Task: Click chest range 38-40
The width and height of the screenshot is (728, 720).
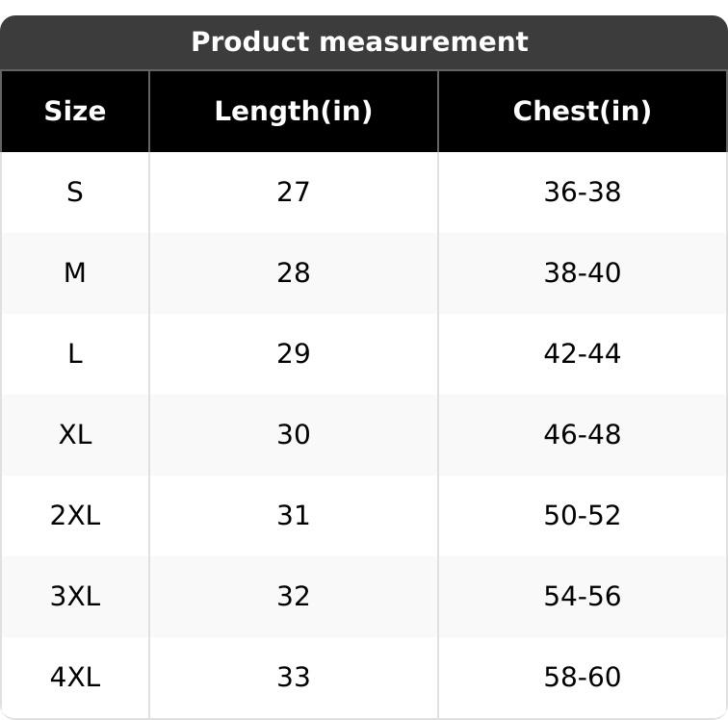Action: 582,273
